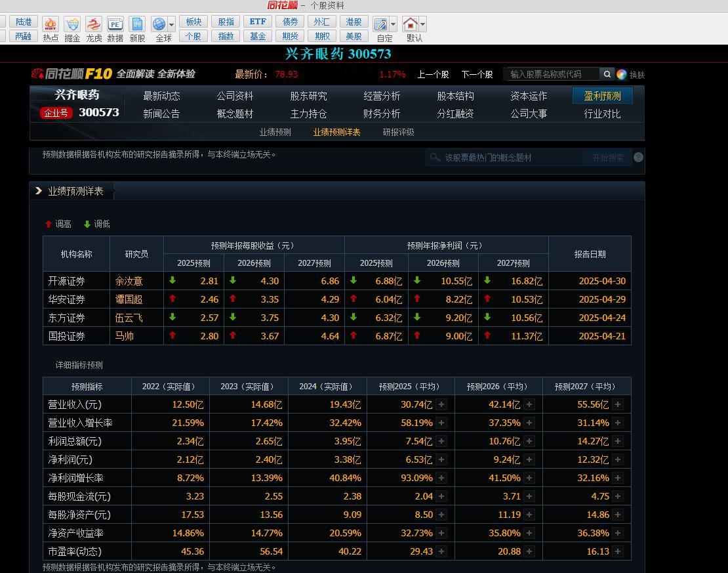This screenshot has width=728, height=573.
Task: Open the 数据 PE data icon
Action: pos(115,29)
